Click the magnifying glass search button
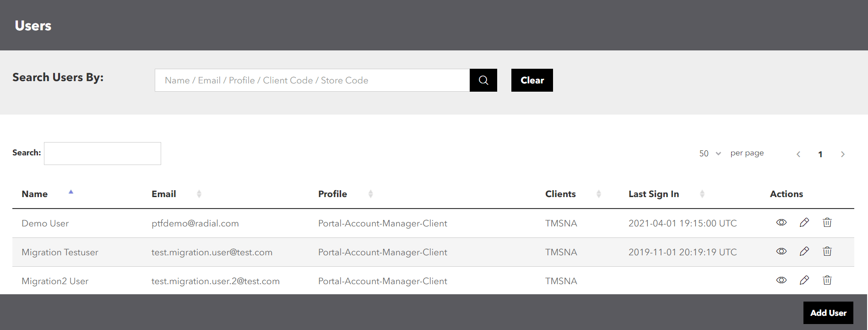This screenshot has width=868, height=330. tap(483, 80)
